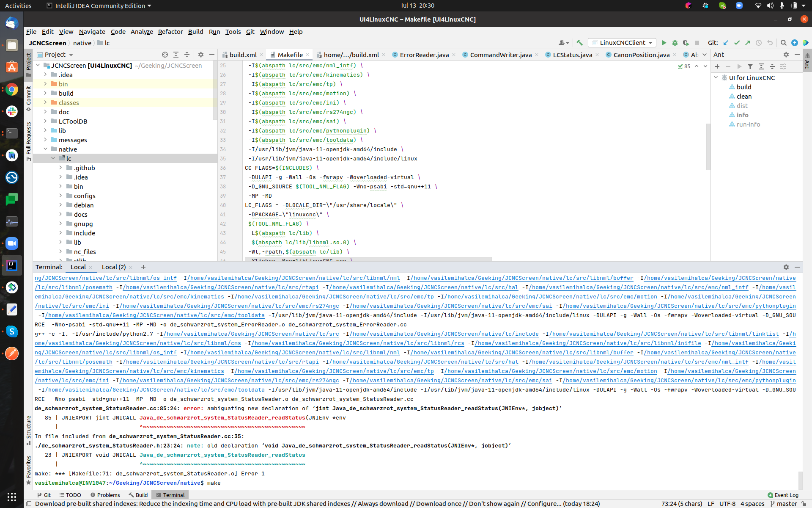Open Event Log in status bar

point(783,495)
